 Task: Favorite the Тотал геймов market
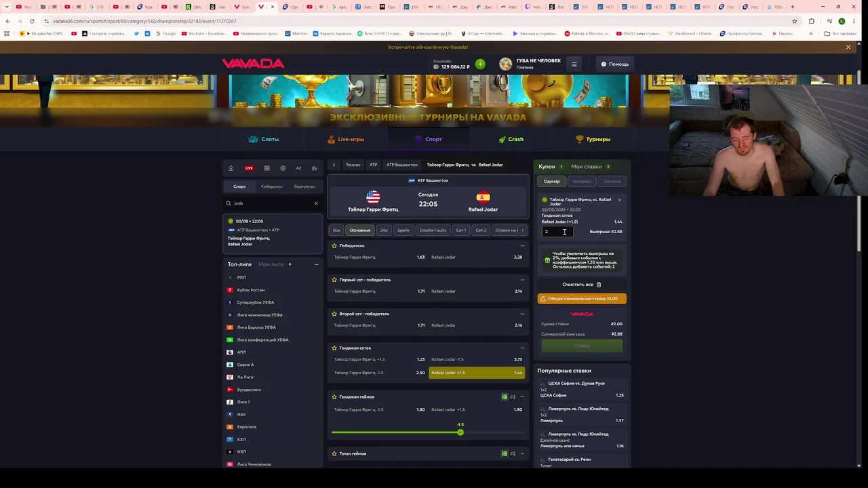[334, 453]
